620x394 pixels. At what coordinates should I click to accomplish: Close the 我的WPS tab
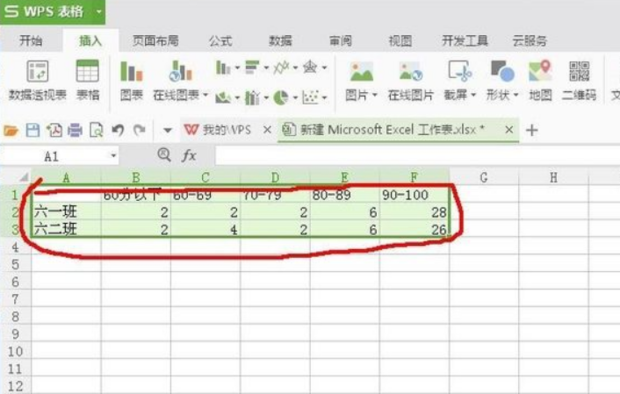(267, 130)
